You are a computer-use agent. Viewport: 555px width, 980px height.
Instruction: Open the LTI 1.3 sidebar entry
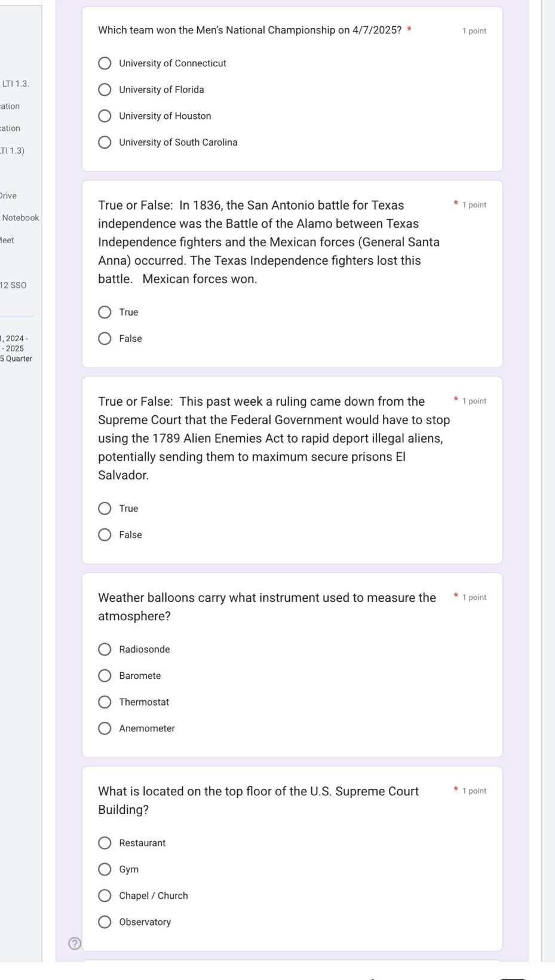click(x=16, y=84)
